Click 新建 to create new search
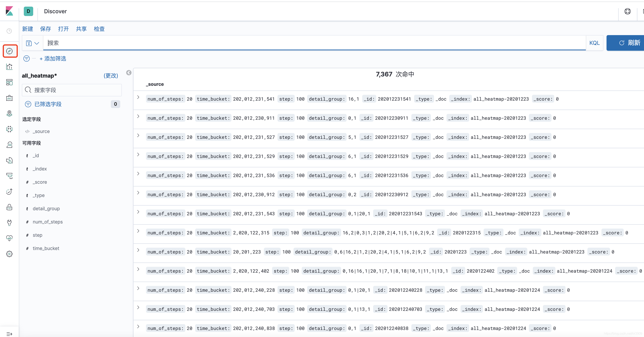The image size is (644, 337). pos(28,28)
